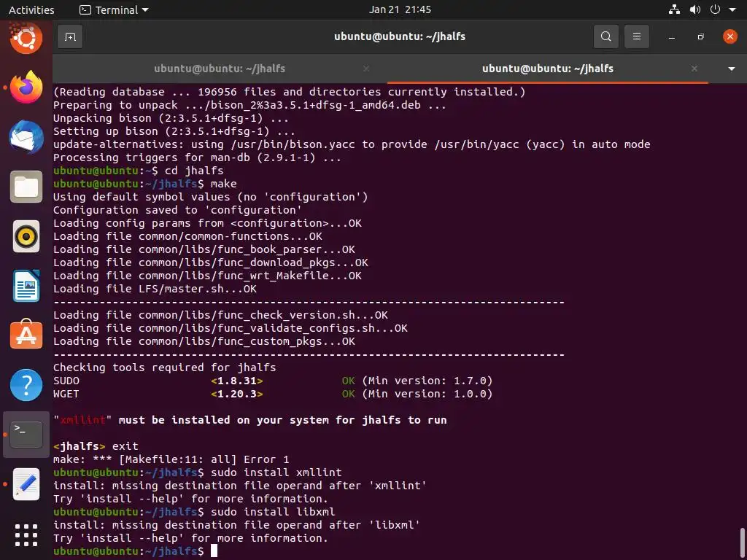Image resolution: width=747 pixels, height=560 pixels.
Task: Open the Jan 21 21:45 clock panel
Action: [x=400, y=9]
